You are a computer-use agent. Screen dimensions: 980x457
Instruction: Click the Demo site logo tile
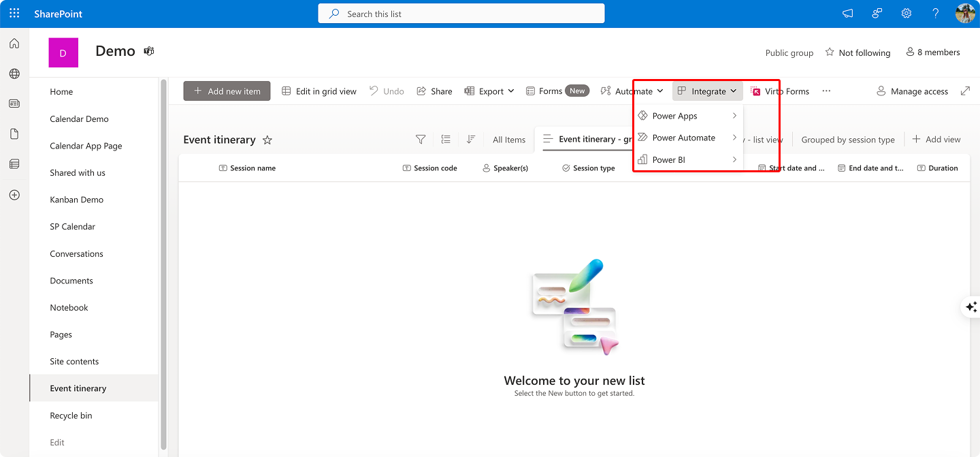[x=63, y=52]
